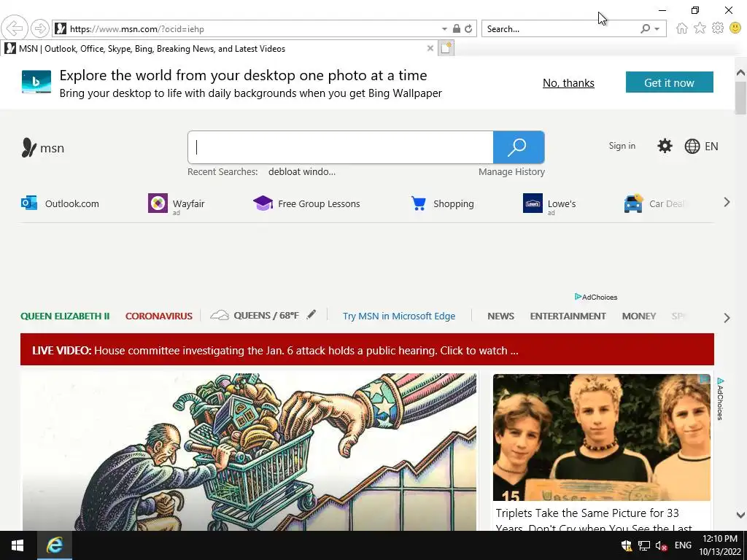
Task: Open the triplets photo ad
Action: click(x=601, y=437)
